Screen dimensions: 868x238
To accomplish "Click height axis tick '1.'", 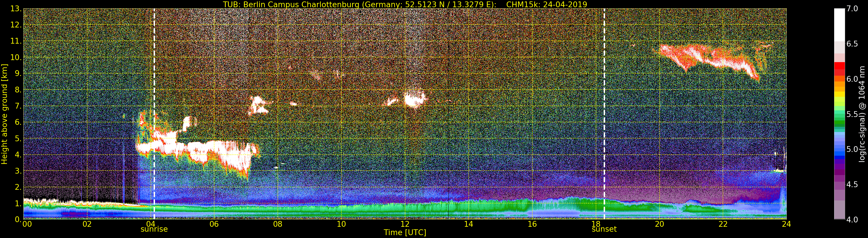I will 18,203.
